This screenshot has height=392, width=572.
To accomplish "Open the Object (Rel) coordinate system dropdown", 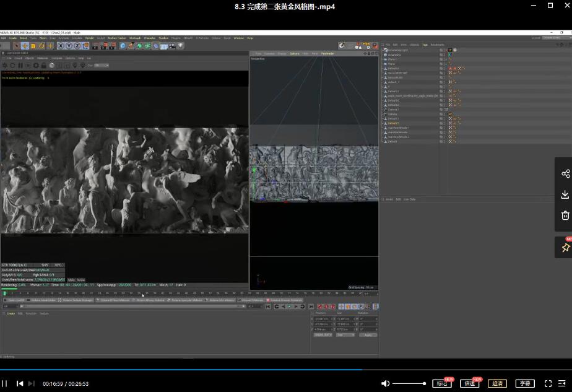I will [x=323, y=334].
